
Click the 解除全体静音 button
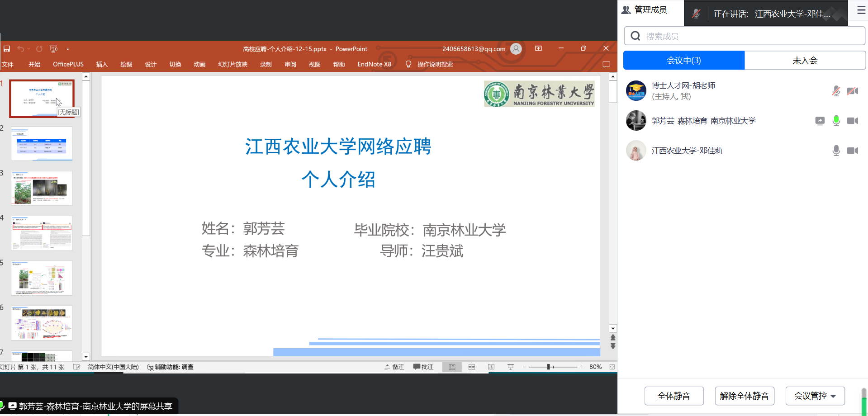pos(745,396)
